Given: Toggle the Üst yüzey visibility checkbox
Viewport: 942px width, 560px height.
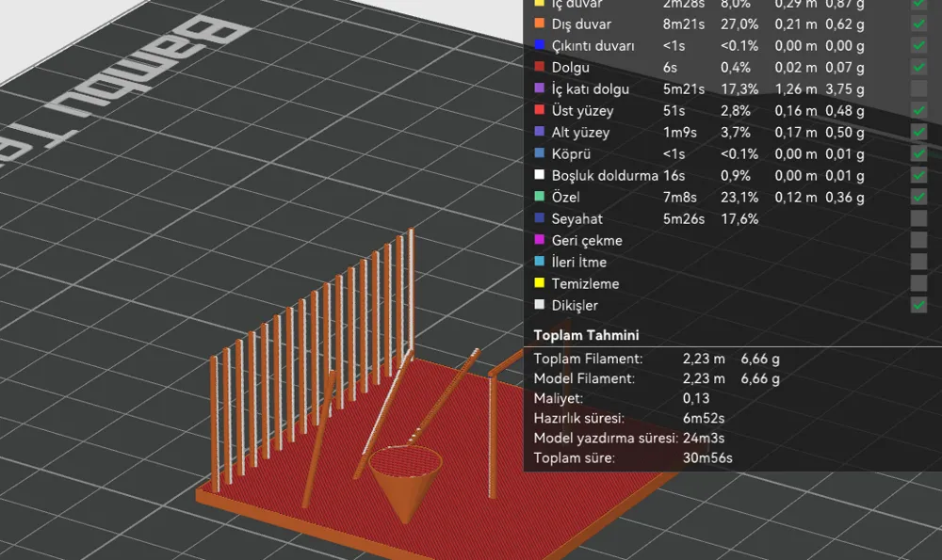Looking at the screenshot, I should tap(918, 110).
